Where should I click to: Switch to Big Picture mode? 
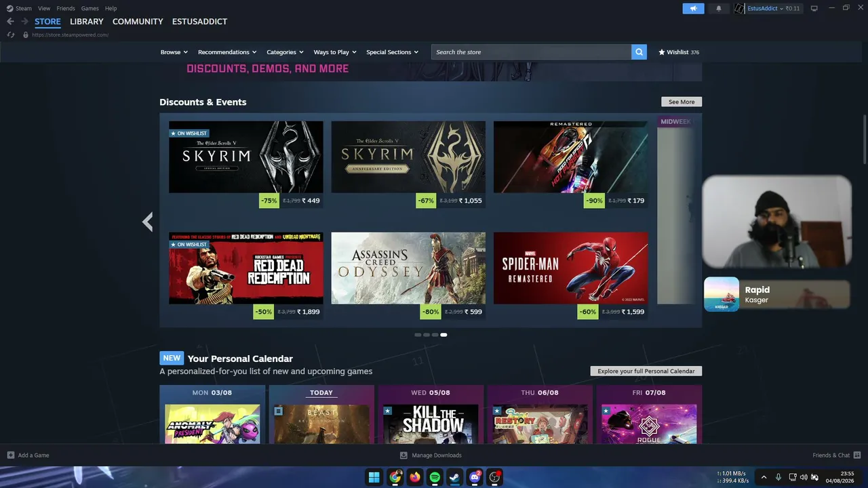coord(814,8)
